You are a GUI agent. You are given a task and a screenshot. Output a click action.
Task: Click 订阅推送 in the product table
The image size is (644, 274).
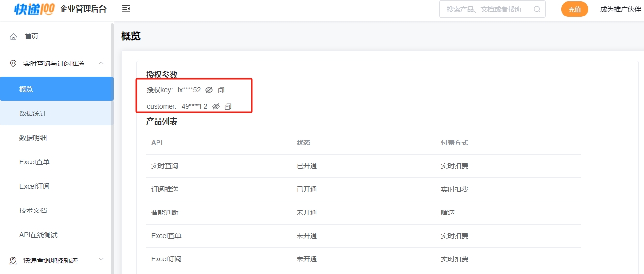[165, 189]
